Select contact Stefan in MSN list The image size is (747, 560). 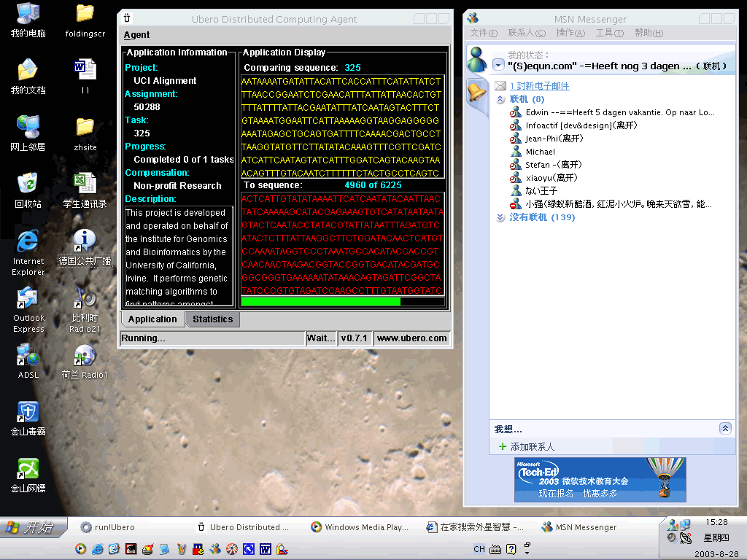pyautogui.click(x=546, y=165)
